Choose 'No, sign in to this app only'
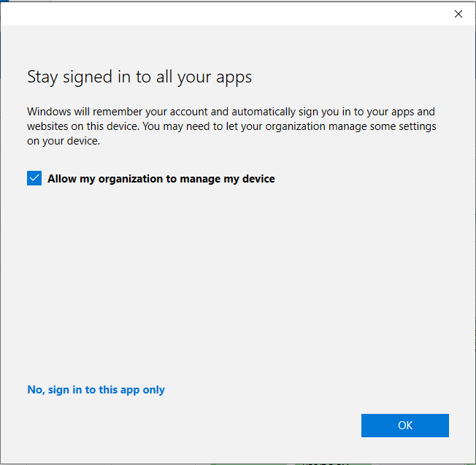 coord(96,390)
